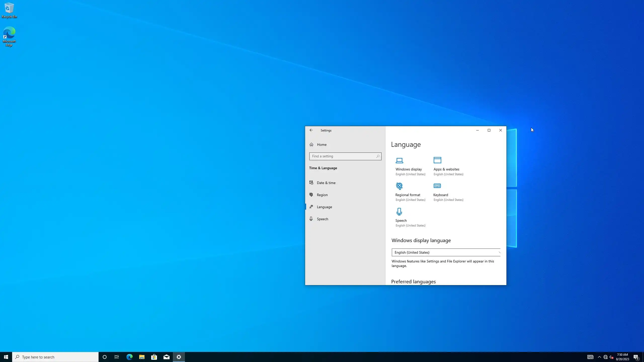Click the Apps & websites window icon
This screenshot has height=362, width=644.
tap(437, 160)
